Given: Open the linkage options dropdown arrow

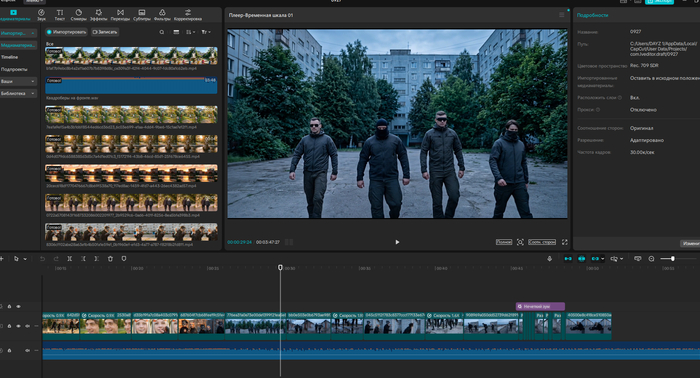Looking at the screenshot, I should click(602, 259).
